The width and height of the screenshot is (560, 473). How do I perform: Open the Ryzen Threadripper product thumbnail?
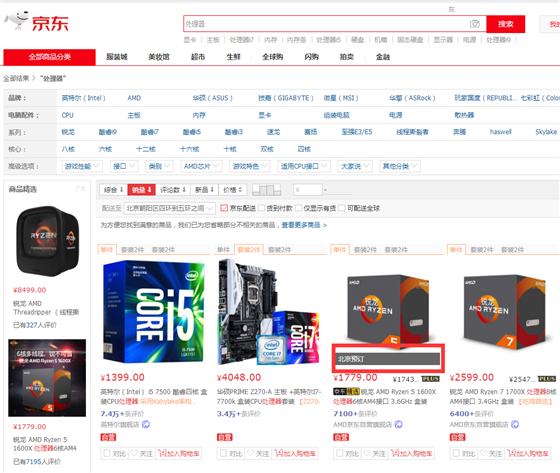[48, 241]
